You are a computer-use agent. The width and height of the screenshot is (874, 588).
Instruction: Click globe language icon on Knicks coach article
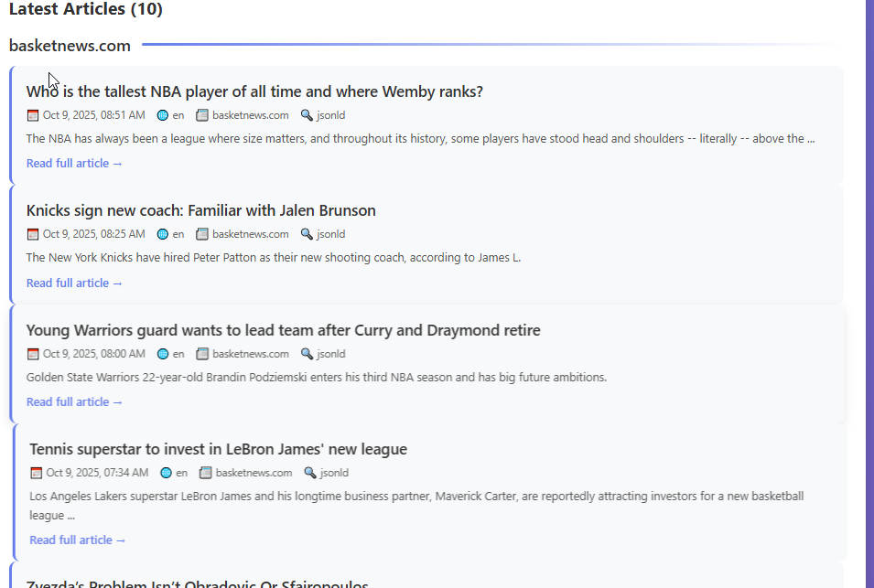click(163, 234)
